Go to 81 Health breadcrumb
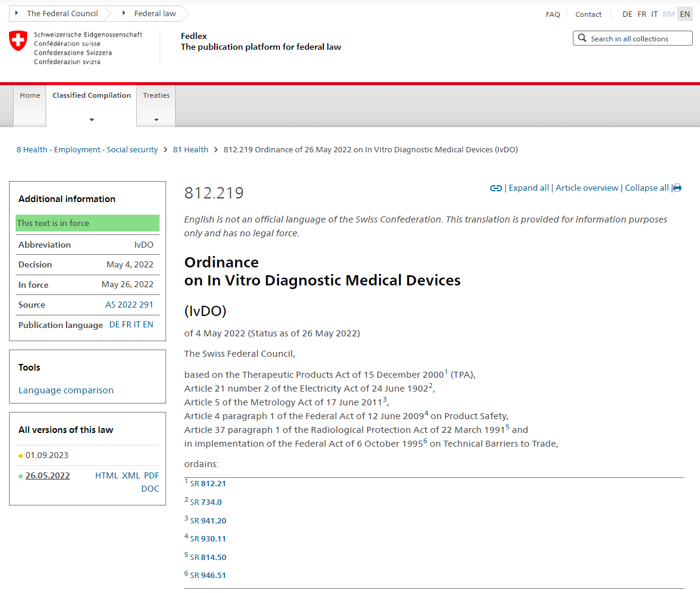 coord(191,149)
